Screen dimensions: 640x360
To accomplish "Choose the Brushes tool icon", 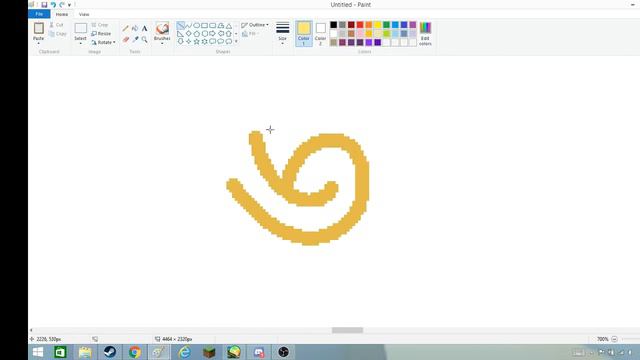I will (x=162, y=29).
